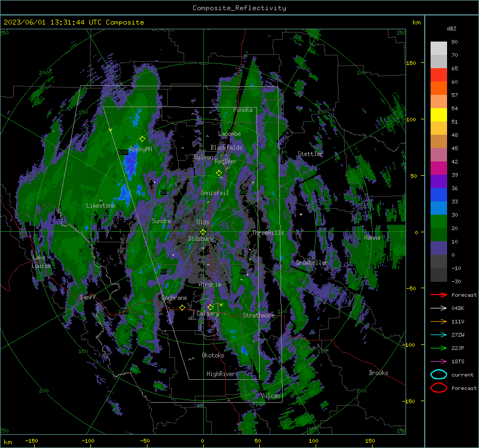Click the Sylvan label
The image size is (479, 448).
[203, 157]
